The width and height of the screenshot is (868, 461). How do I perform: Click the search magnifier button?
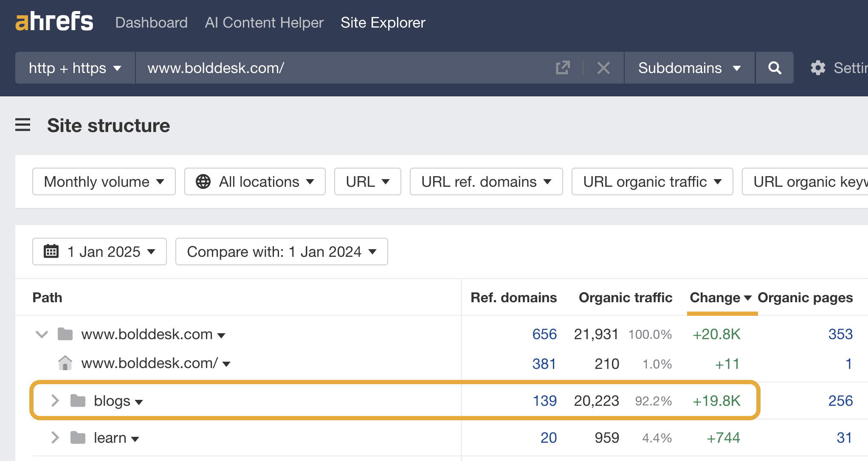[775, 68]
